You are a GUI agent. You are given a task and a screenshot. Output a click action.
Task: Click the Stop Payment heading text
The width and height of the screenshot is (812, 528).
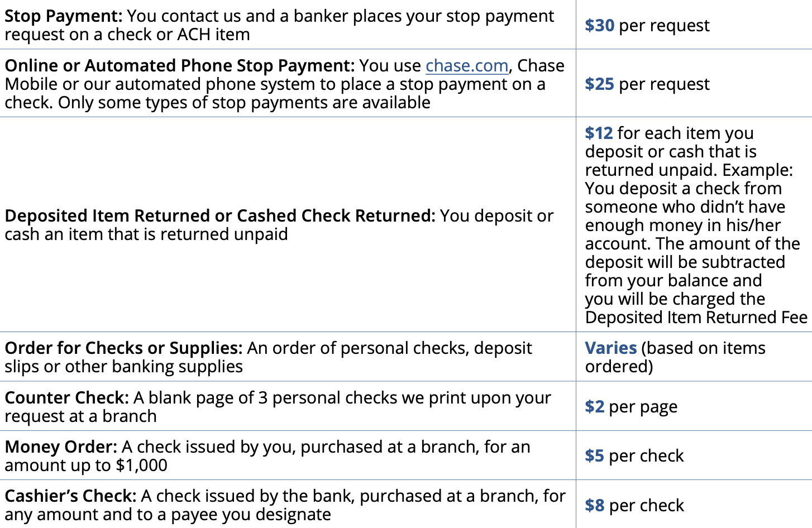63,16
